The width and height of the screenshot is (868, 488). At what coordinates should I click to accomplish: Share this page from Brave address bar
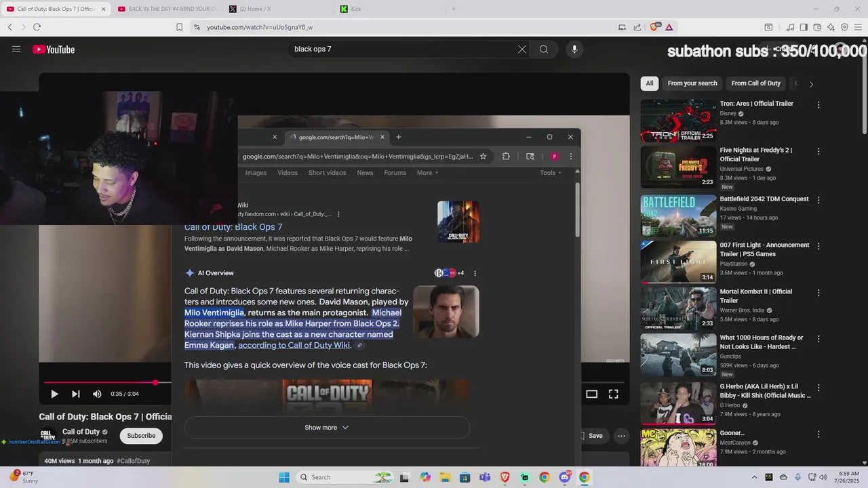pos(637,27)
